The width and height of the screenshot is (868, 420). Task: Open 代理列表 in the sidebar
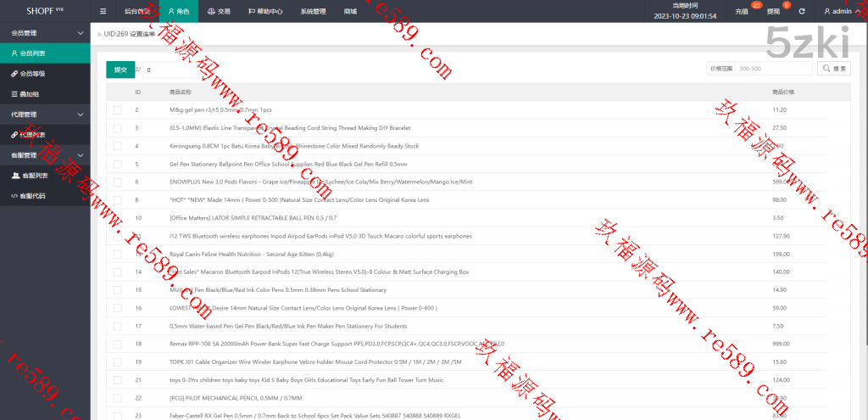coord(32,135)
